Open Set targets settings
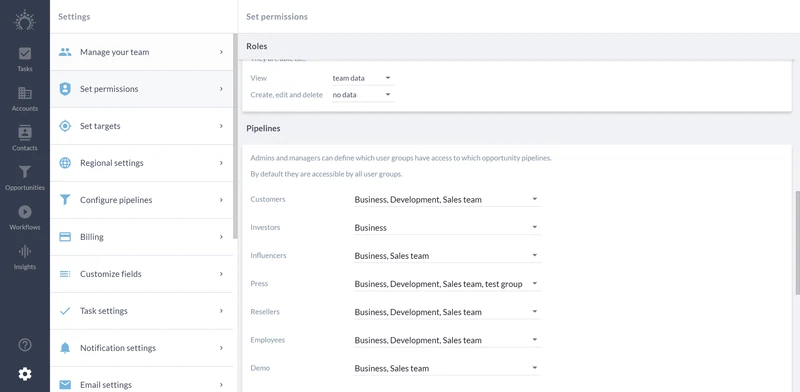 [142, 126]
